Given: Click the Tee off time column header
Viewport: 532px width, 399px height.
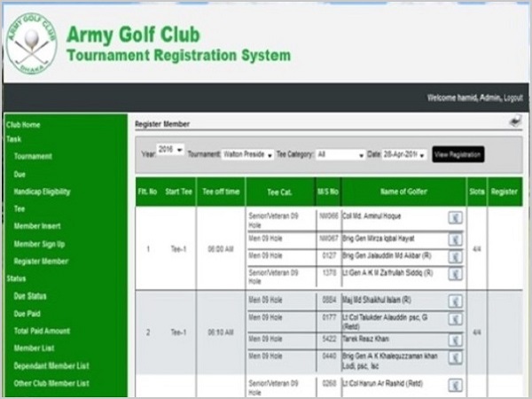Looking at the screenshot, I should tap(221, 192).
